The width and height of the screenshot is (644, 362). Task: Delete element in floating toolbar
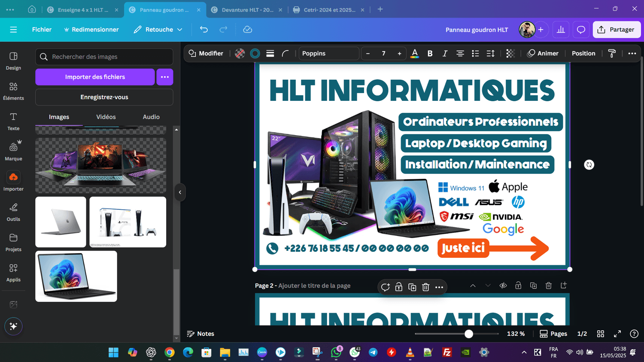coord(425,287)
